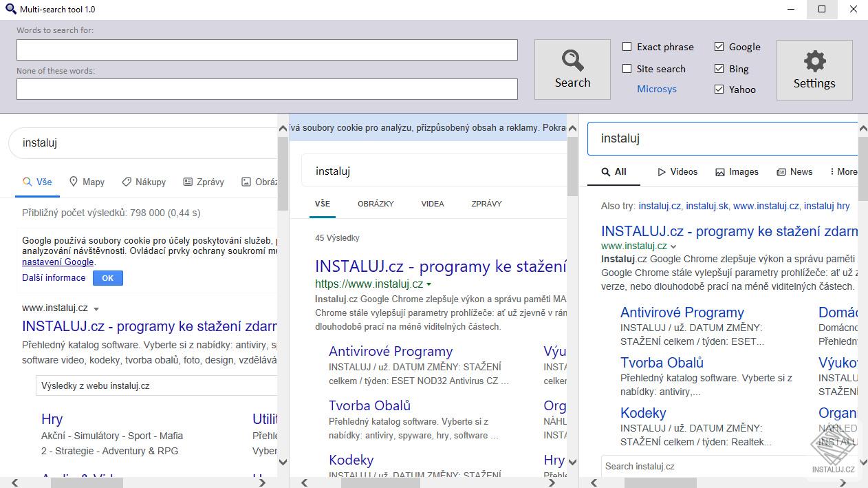Focus the 'None of these words' field
The width and height of the screenshot is (868, 488).
(267, 89)
